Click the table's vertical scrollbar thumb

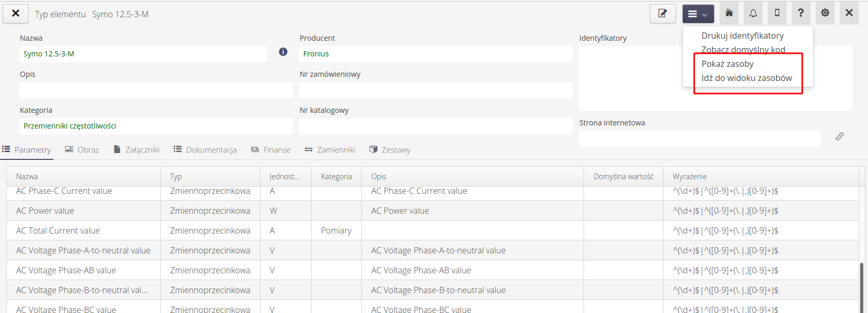click(x=862, y=287)
